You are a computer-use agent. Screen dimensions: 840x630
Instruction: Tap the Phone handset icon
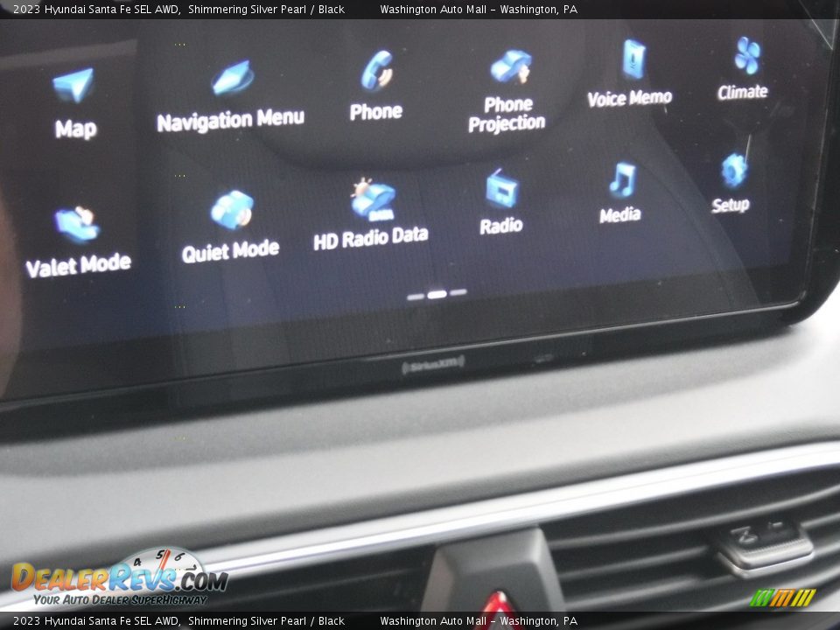pos(377,72)
